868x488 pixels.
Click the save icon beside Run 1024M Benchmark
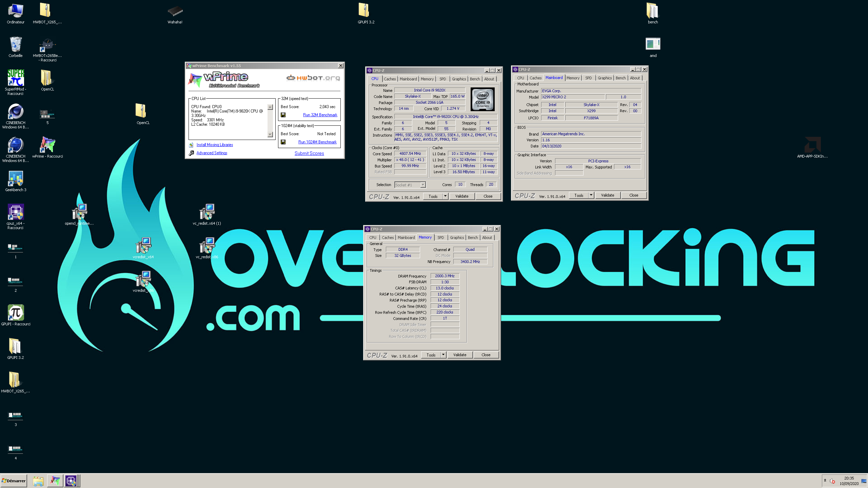[283, 142]
